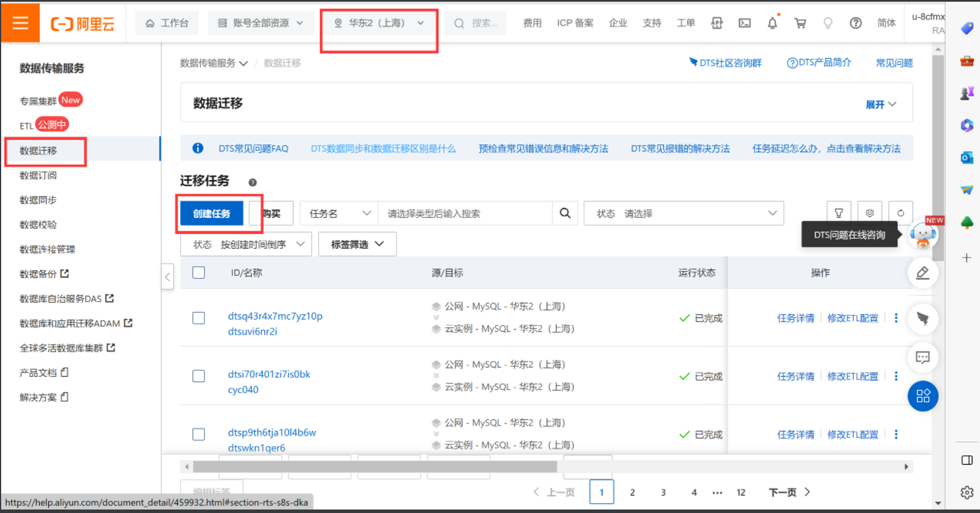Click the floating chat message icon

[x=923, y=357]
